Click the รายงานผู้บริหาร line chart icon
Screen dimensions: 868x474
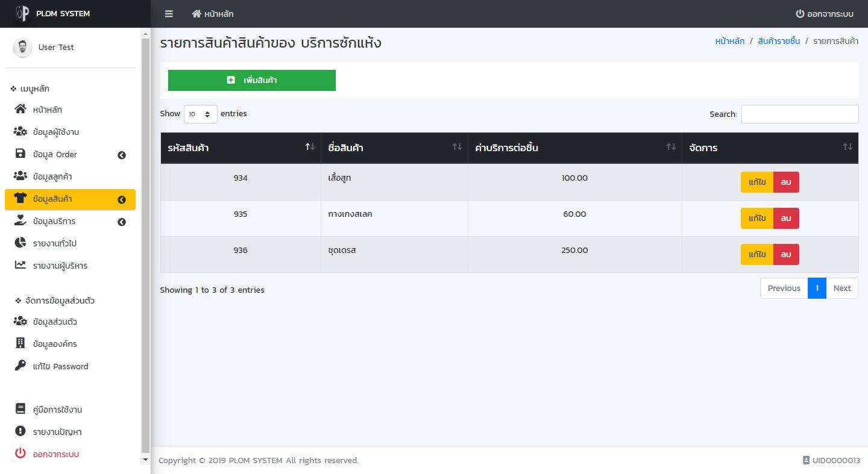coord(20,266)
